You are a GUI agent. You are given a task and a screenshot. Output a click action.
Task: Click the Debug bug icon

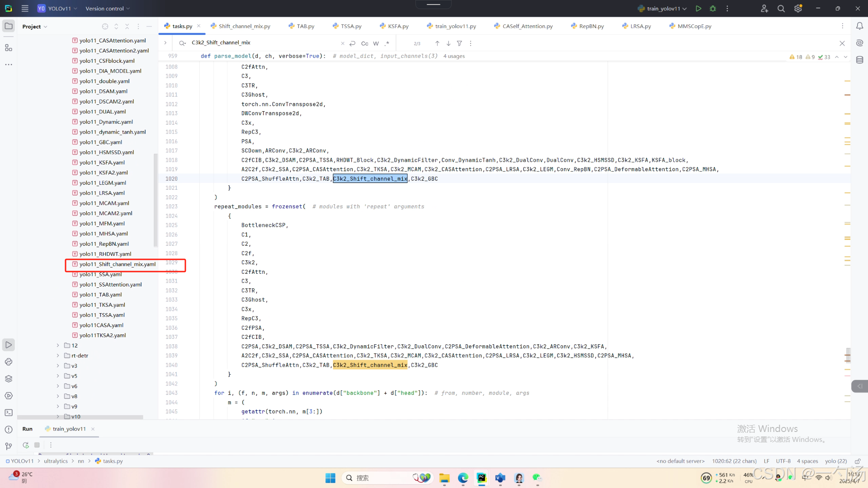coord(713,9)
